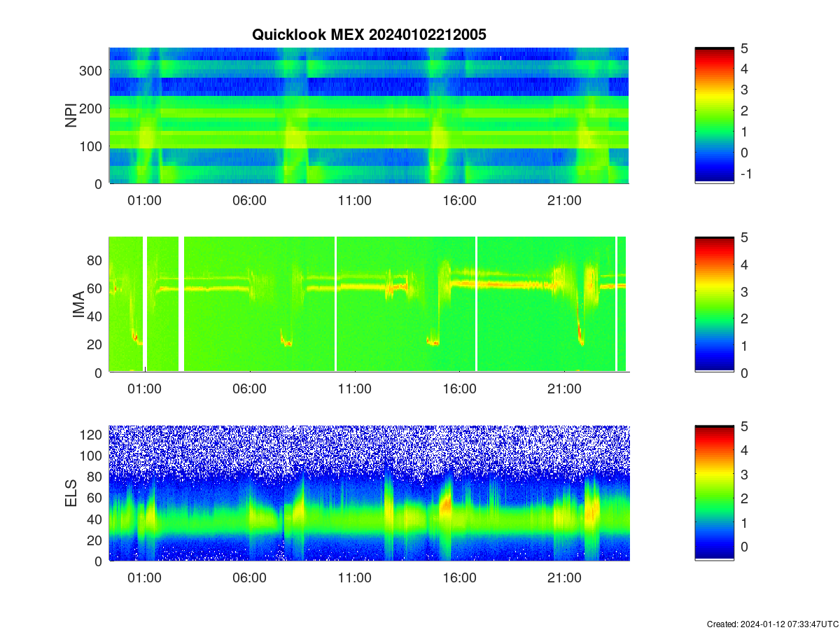Select the NPI spectrogram panel
Image resolution: width=840 pixels, height=630 pixels.
pos(369,115)
